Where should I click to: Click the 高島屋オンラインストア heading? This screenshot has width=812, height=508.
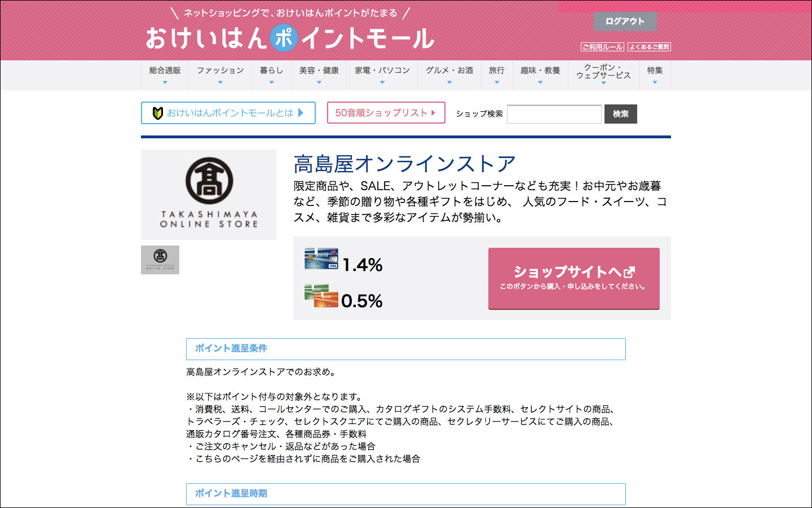pos(404,164)
